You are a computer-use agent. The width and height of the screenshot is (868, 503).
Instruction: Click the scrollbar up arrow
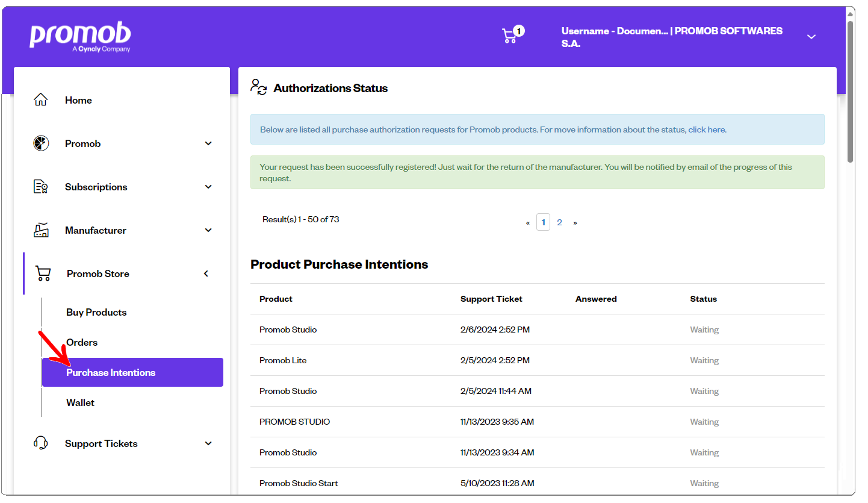click(850, 13)
